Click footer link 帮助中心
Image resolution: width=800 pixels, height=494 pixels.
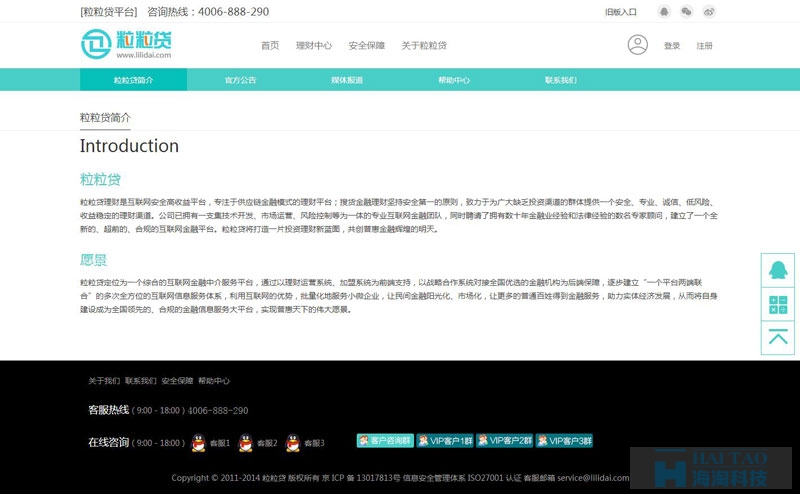point(214,381)
